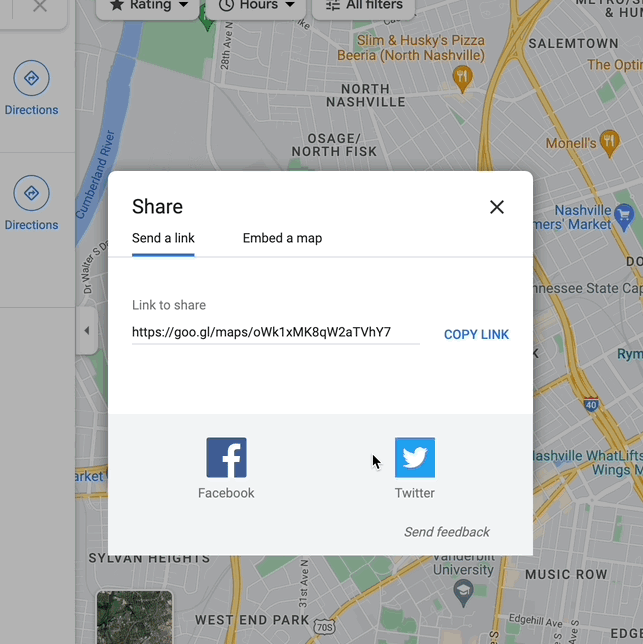Click the Monell's restaurant map pin
The width and height of the screenshot is (643, 644).
pos(609,141)
